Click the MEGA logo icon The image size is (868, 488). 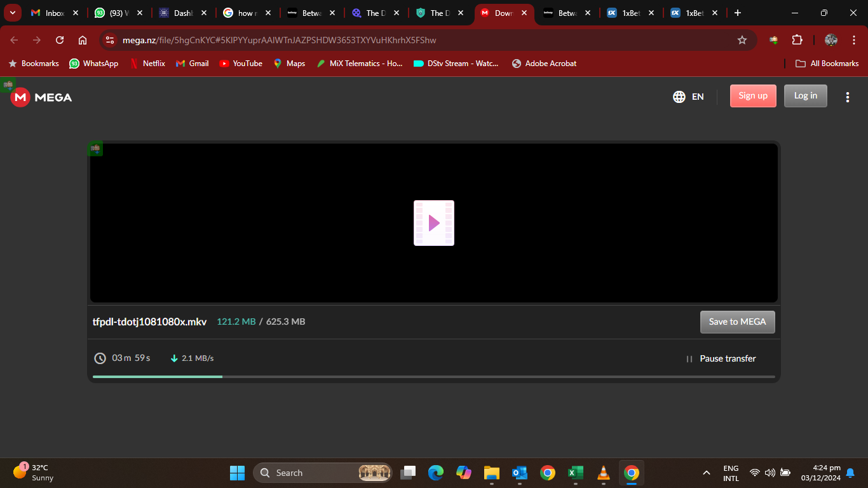click(21, 97)
